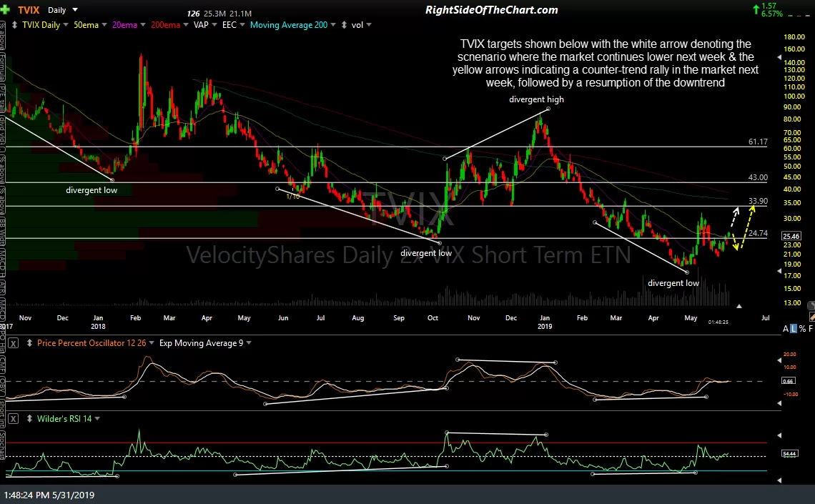Screen dimensions: 815x504
Task: Open the vol indicator dropdown arrow
Action: point(368,25)
